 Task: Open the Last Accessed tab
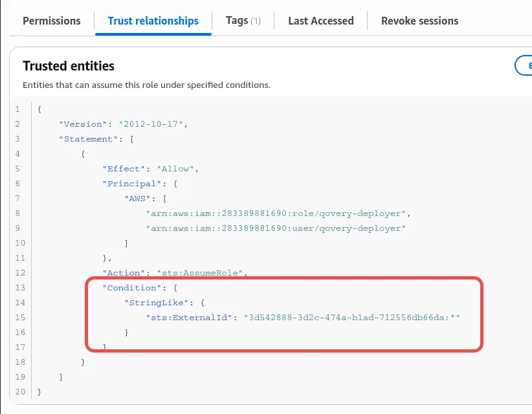coord(320,21)
